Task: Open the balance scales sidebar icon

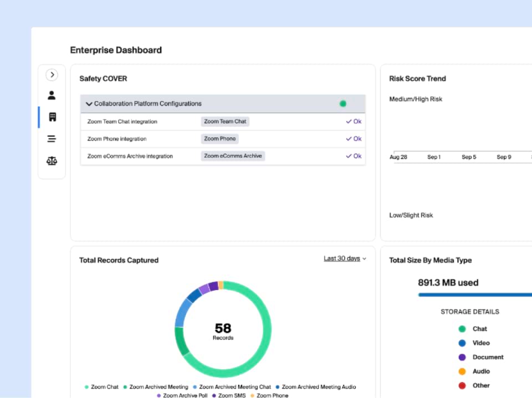Action: (52, 161)
